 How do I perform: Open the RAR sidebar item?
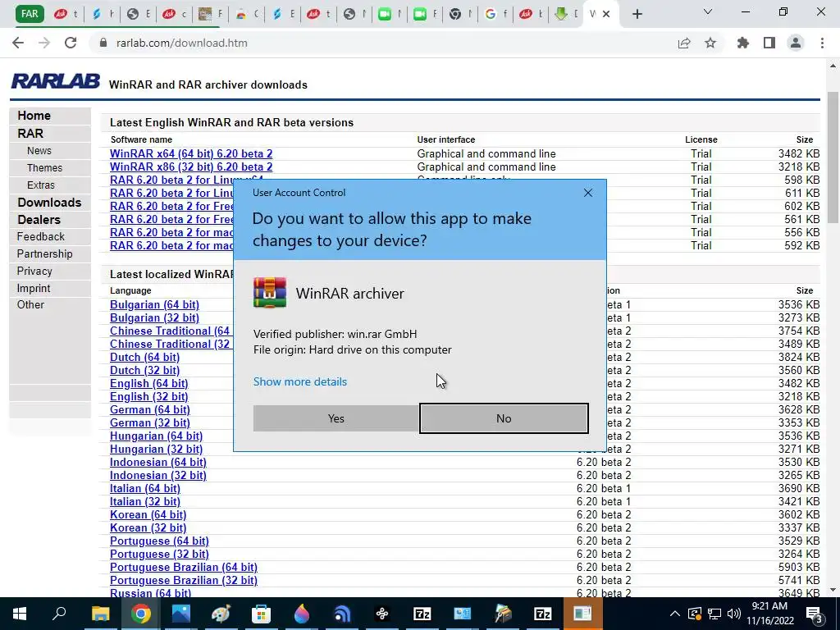click(30, 133)
